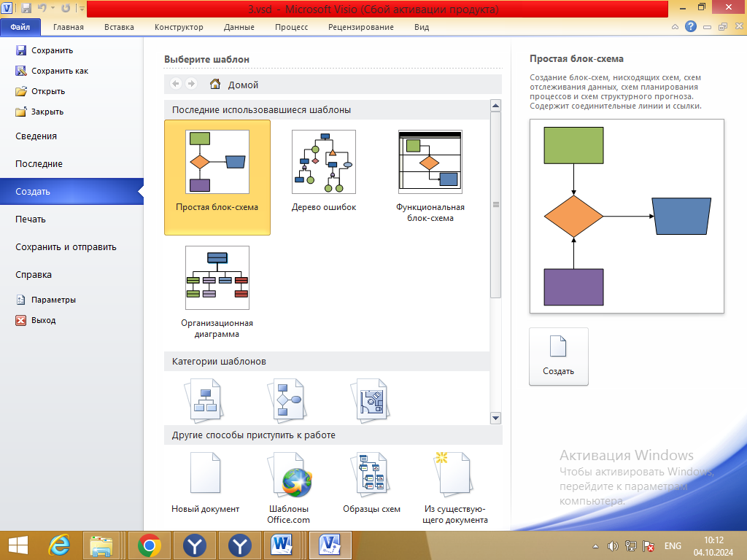Viewport: 747px width, 560px height.
Task: Click the ENG input language indicator
Action: 673,546
